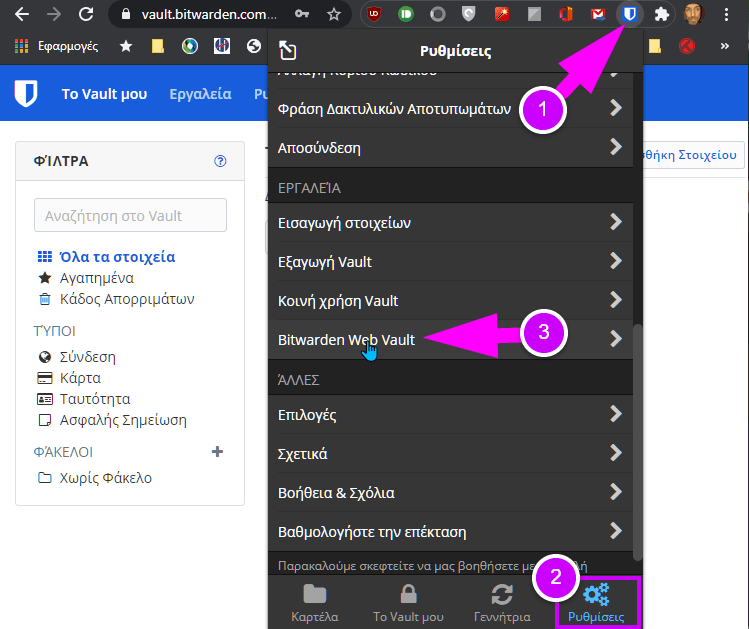Viewport: 749px width, 629px height.
Task: Open Εισαγωγή στοιχείων
Action: pyautogui.click(x=450, y=223)
